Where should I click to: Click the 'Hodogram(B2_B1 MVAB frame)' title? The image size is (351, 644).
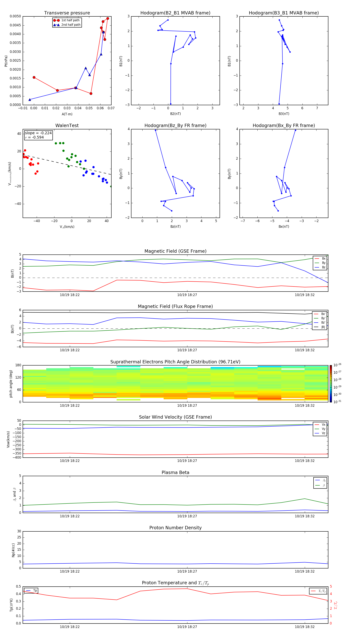(175, 13)
